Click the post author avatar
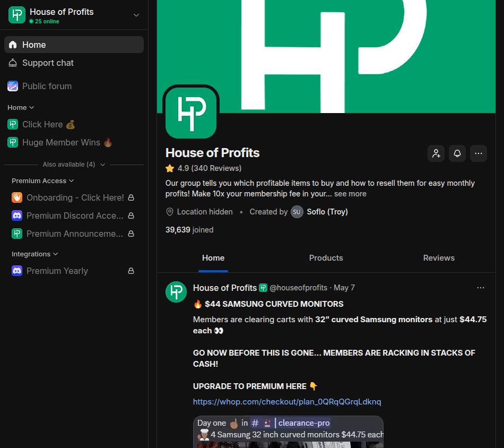The width and height of the screenshot is (504, 448). click(176, 292)
